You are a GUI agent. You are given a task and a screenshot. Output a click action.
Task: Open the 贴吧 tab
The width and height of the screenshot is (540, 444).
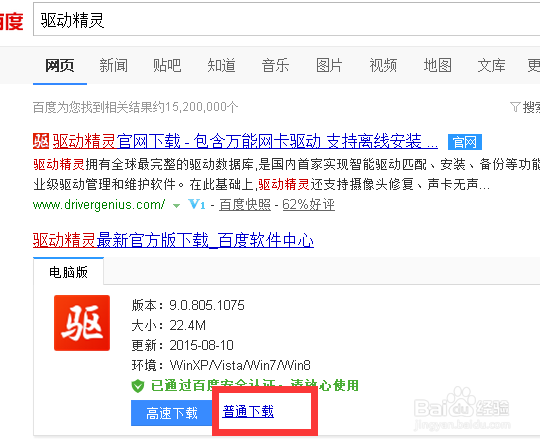(x=167, y=65)
